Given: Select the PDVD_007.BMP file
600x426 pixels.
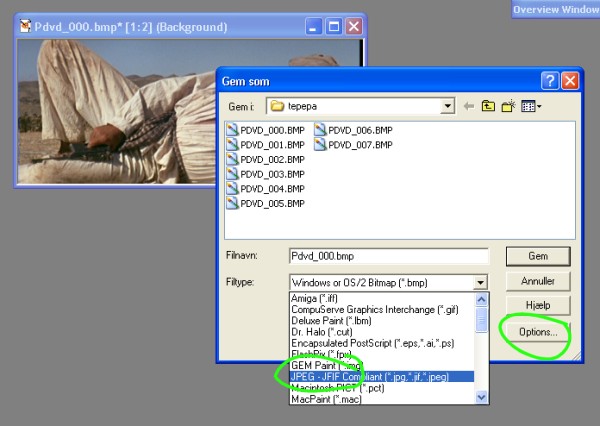Looking at the screenshot, I should click(352, 144).
